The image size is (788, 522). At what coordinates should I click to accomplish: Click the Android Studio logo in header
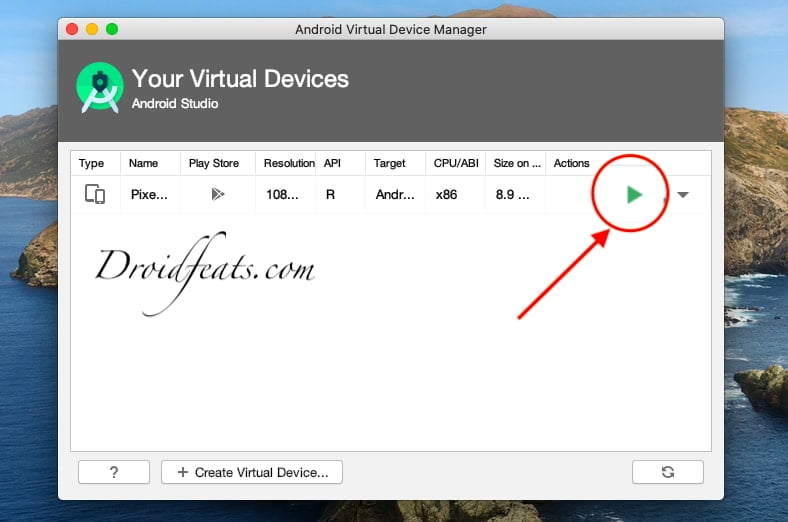pyautogui.click(x=100, y=88)
